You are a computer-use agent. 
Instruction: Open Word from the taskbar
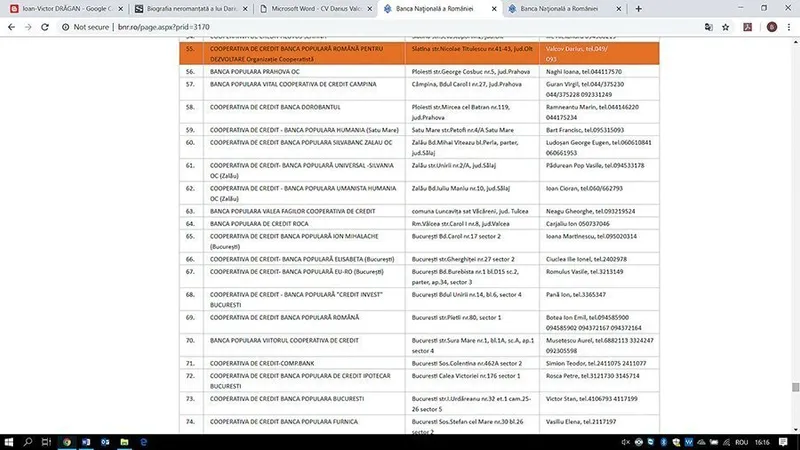pyautogui.click(x=86, y=442)
